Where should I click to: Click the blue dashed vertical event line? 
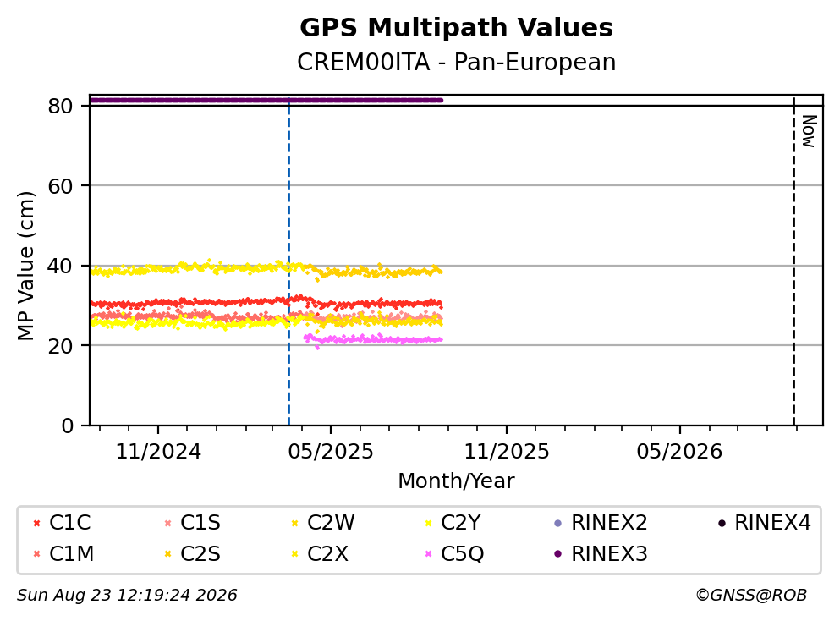click(288, 261)
